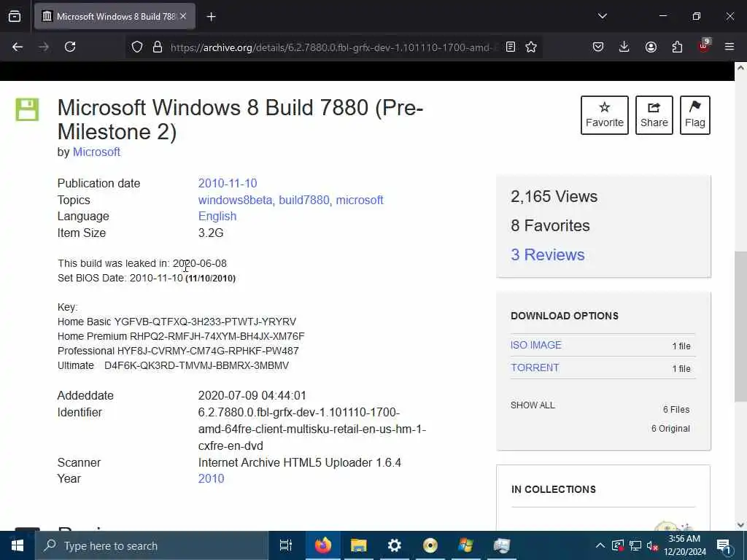Open Settings gear in taskbar
Viewport: 747px width, 560px height.
[x=395, y=545]
